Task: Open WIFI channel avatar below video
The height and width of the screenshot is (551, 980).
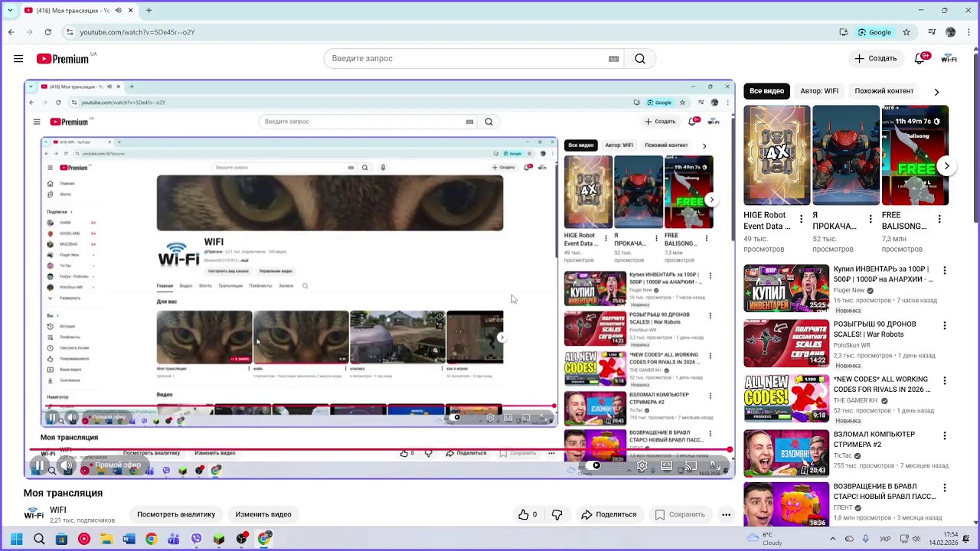Action: tap(34, 514)
